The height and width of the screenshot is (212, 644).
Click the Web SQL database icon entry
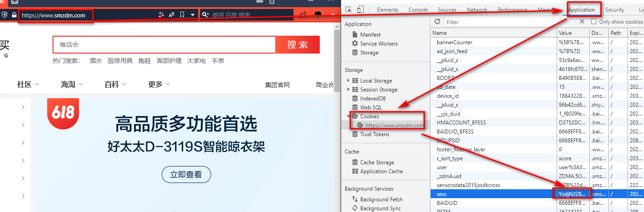click(355, 107)
